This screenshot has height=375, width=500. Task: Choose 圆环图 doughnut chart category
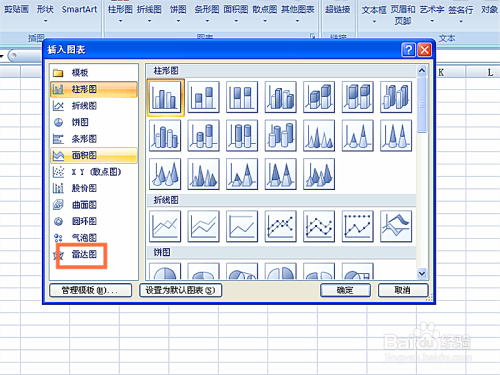(x=94, y=221)
